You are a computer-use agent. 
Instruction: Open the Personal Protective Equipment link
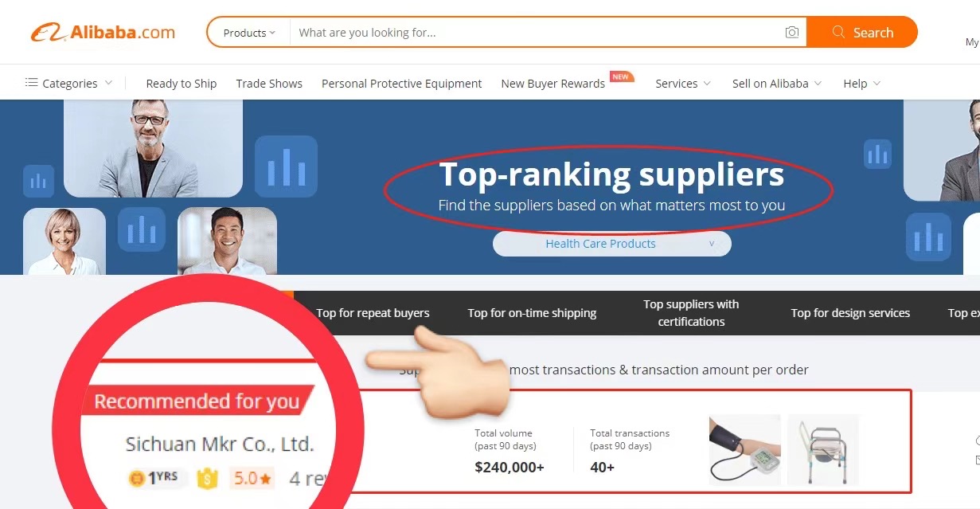coord(402,83)
